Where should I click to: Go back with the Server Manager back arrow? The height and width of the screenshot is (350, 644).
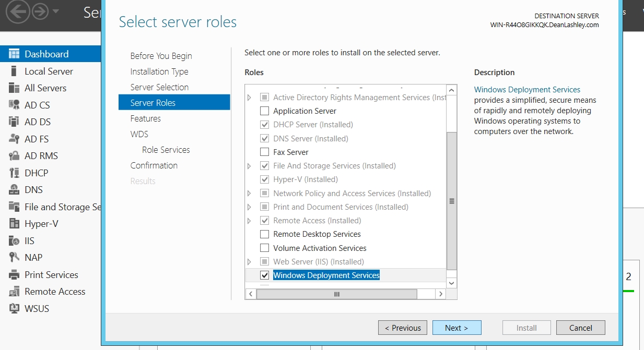coord(18,12)
